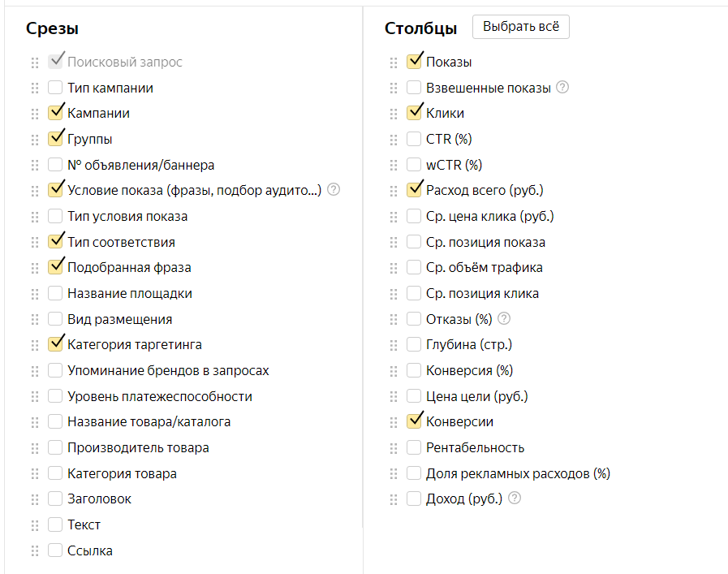
Task: Click help icon next to Взвешенные показы
Action: pyautogui.click(x=562, y=88)
